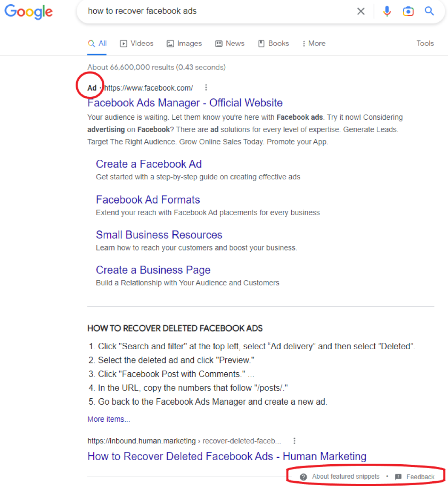The width and height of the screenshot is (448, 486).
Task: Open the Create a Business Page sitelink
Action: pos(153,270)
